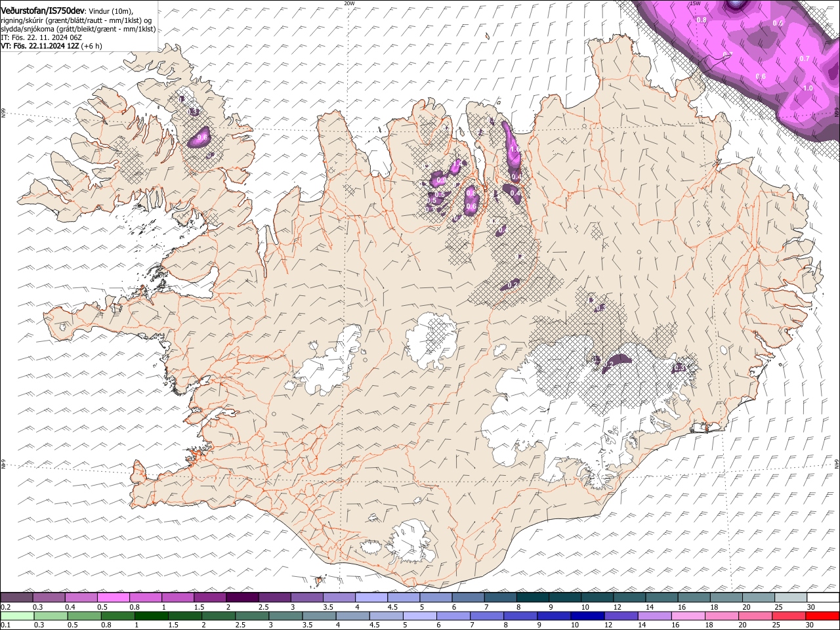
Task: Click the '15W' longitude label
Action: [695, 3]
